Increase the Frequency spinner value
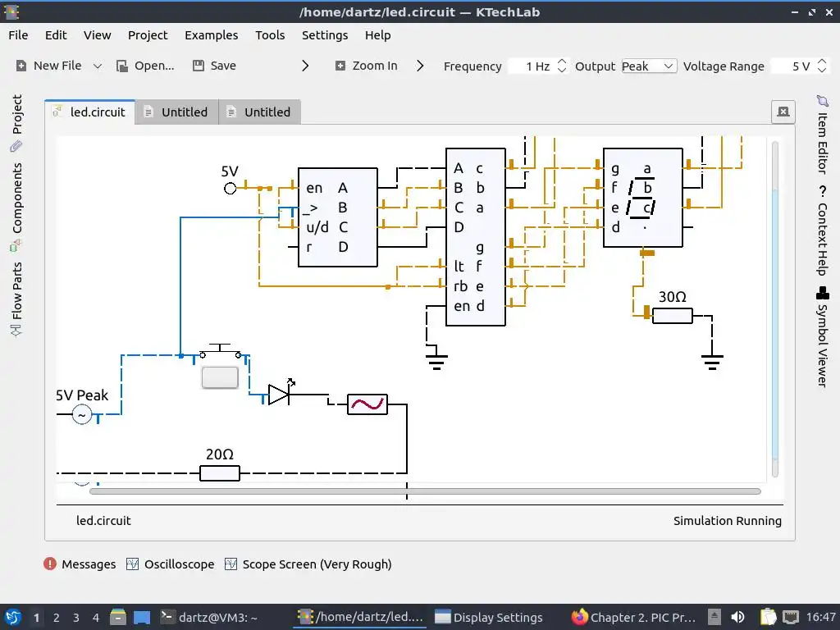 click(561, 62)
